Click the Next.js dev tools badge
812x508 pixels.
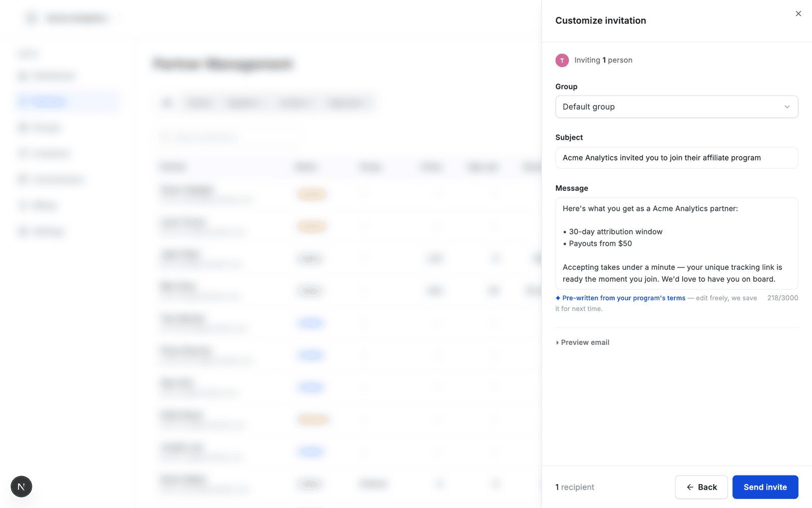(21, 487)
